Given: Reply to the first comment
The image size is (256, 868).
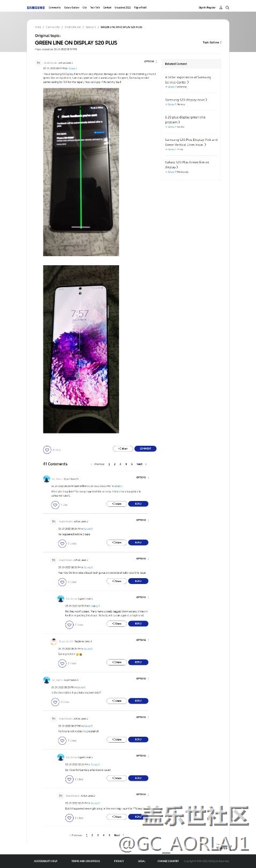Looking at the screenshot, I should coord(138,504).
